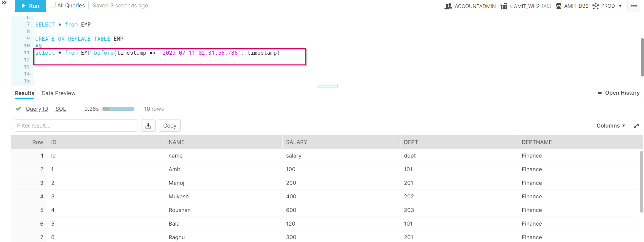Sort by the DEPT column header
Screen dimensions: 644x242
[x=459, y=142]
